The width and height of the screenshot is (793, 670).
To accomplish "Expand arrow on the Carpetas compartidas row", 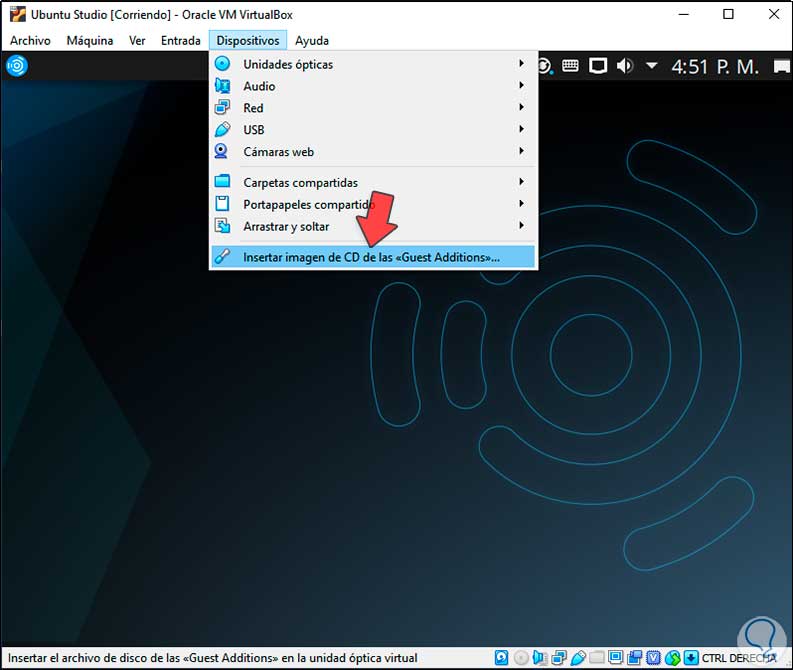I will (x=521, y=182).
